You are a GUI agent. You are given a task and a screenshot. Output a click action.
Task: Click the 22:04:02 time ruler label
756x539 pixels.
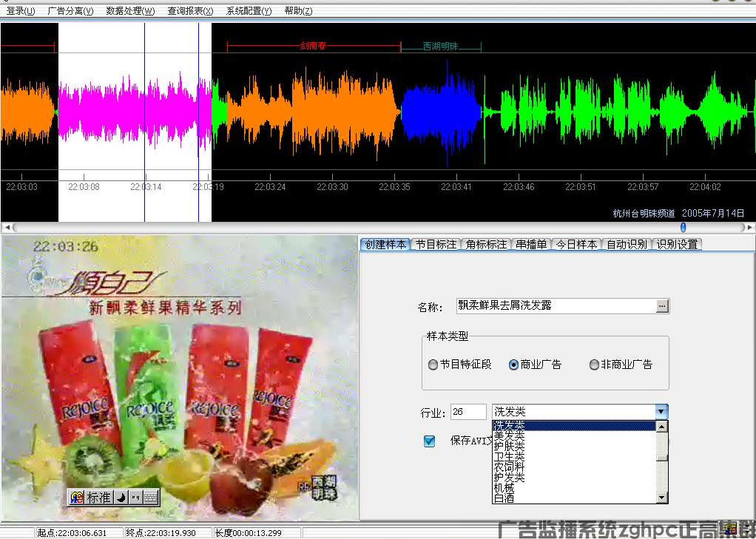click(705, 186)
